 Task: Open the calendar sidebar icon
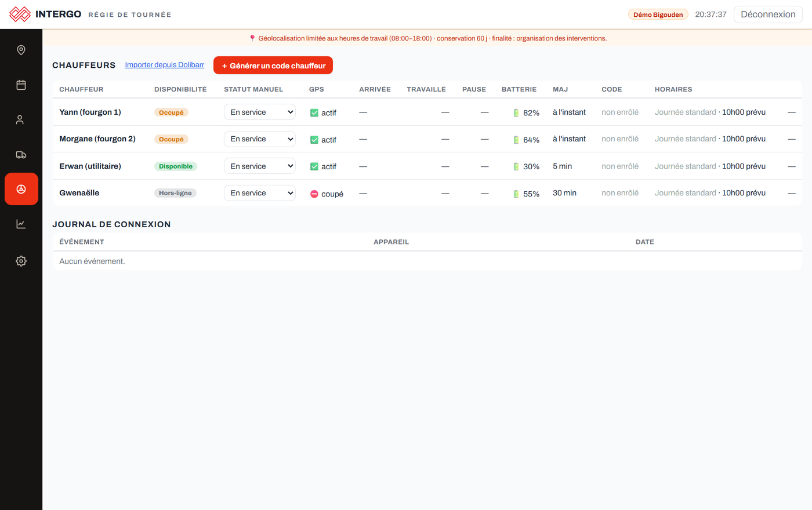coord(21,85)
